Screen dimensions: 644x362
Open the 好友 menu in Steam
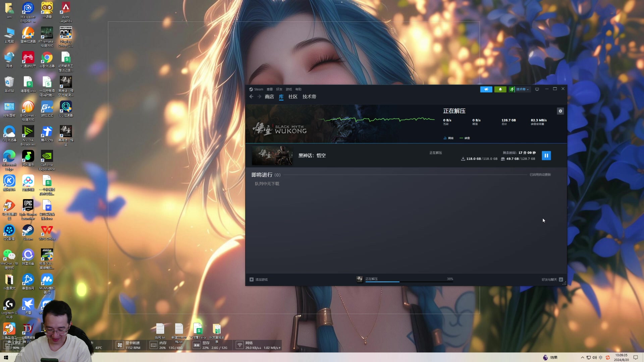279,89
